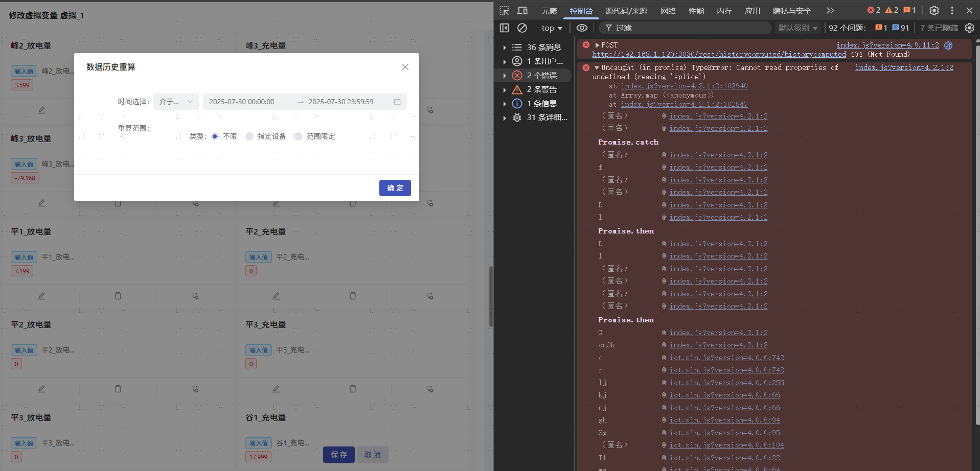Expand the 31 条详细 sidebar group
Image resolution: width=980 pixels, height=471 pixels.
505,117
